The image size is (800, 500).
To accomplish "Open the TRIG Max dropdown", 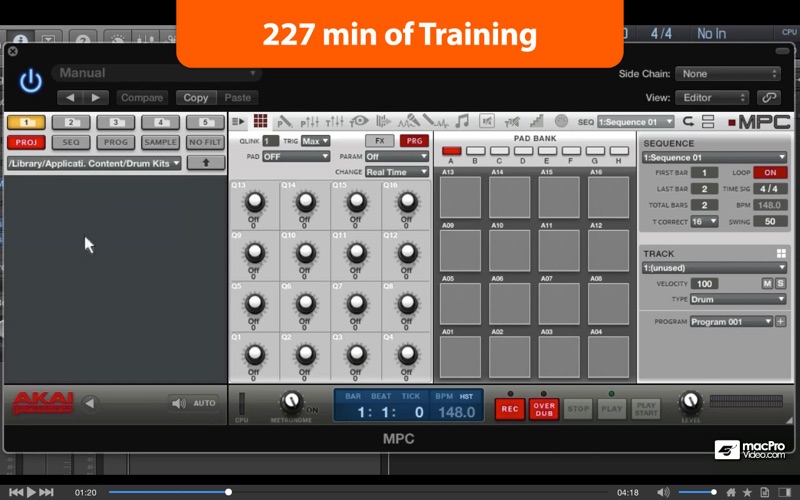I will 315,141.
